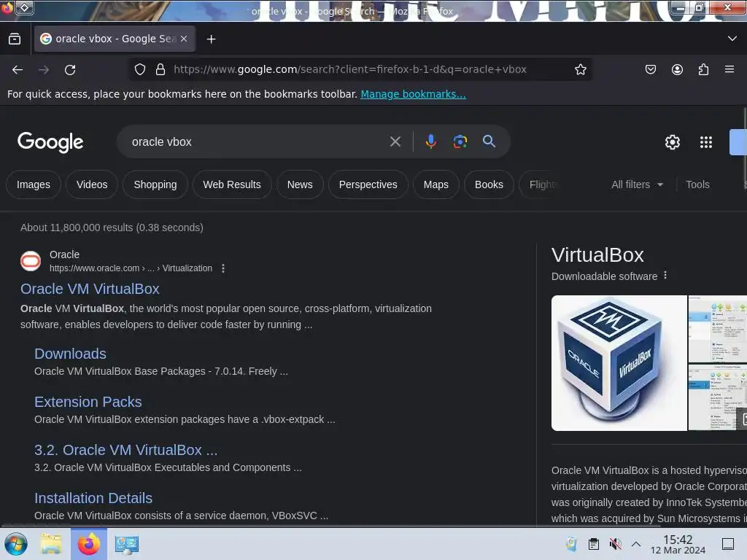This screenshot has width=747, height=560.
Task: Open the Extension Packs sitelink
Action: 88,402
